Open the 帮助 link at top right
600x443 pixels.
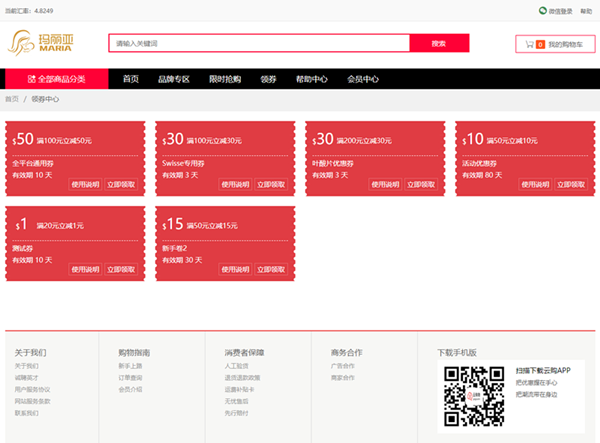[586, 11]
